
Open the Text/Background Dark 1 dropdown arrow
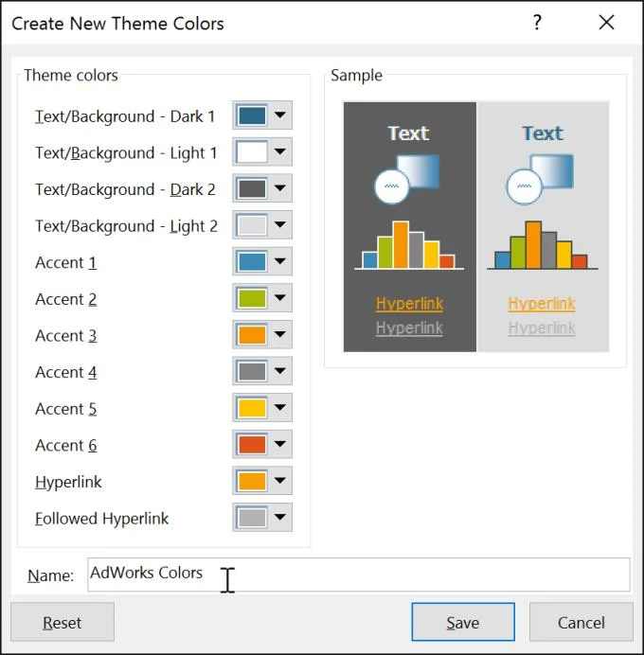pos(280,115)
